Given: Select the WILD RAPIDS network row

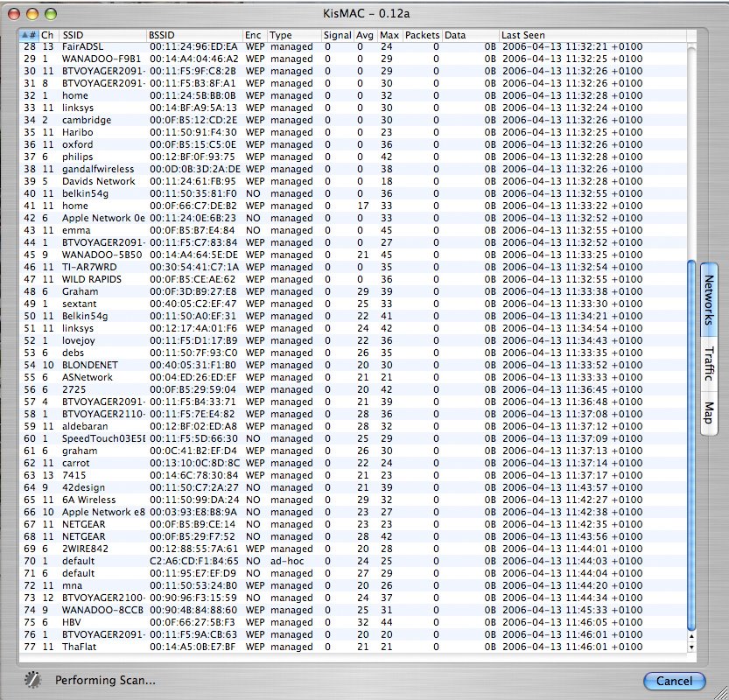Looking at the screenshot, I should (353, 279).
